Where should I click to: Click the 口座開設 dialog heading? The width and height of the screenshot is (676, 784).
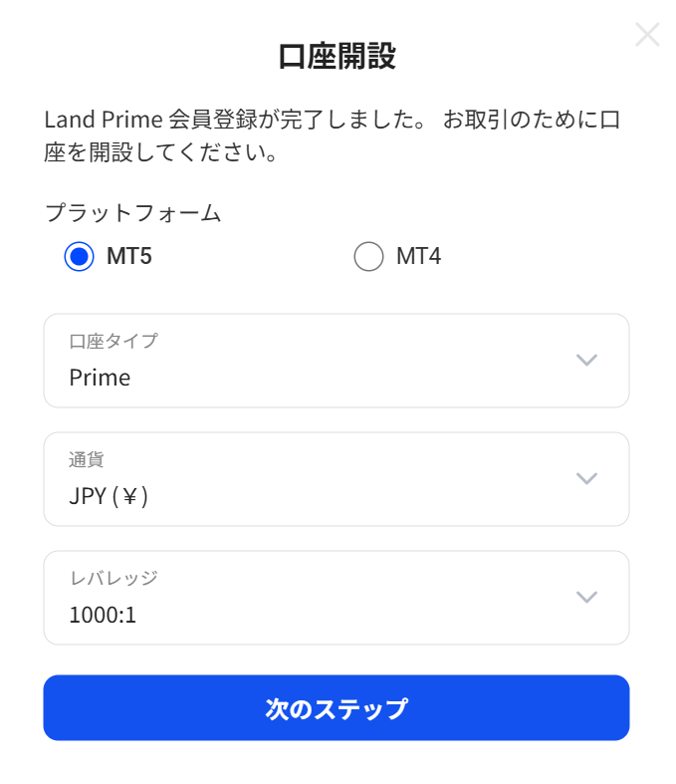pos(338,57)
